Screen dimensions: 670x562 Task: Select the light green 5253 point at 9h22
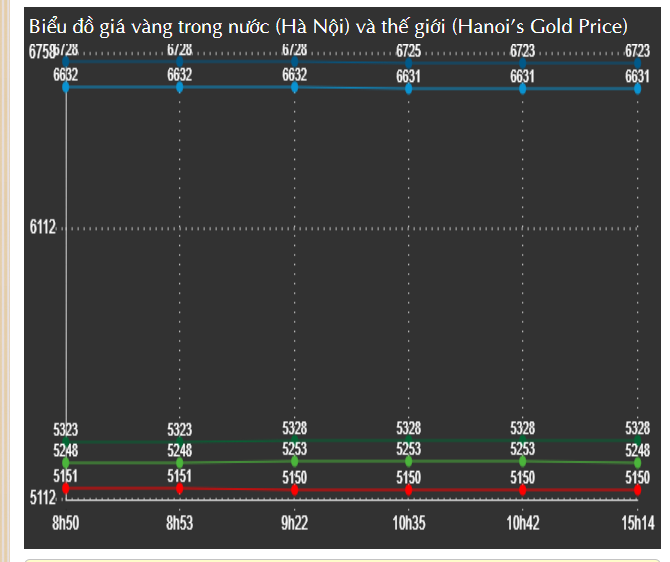tap(294, 461)
